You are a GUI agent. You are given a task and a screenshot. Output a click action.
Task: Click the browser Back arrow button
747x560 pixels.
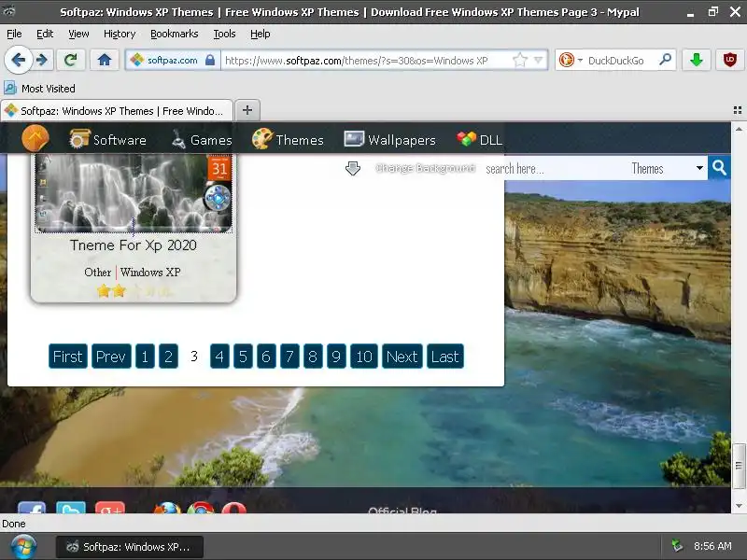click(19, 61)
